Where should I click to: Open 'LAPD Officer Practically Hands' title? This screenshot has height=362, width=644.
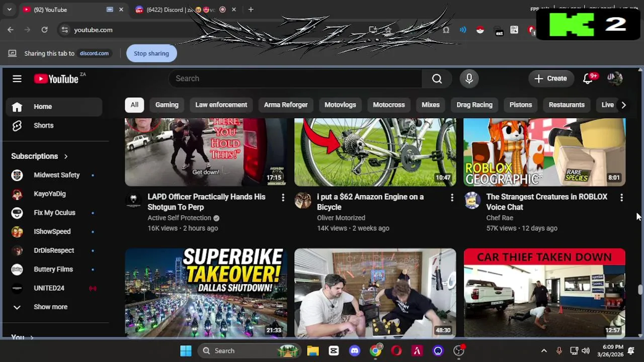pos(206,202)
